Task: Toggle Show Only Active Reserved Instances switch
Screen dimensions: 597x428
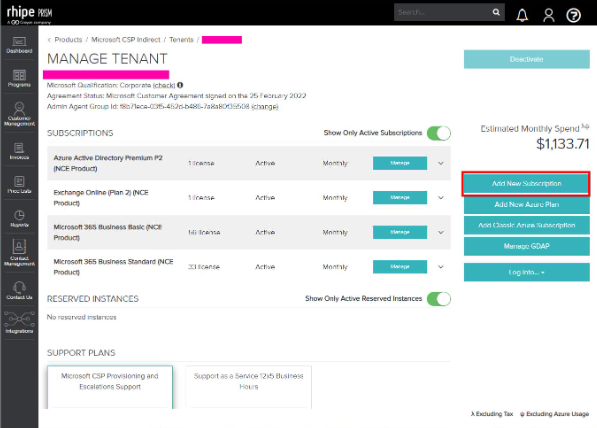Action: [439, 299]
